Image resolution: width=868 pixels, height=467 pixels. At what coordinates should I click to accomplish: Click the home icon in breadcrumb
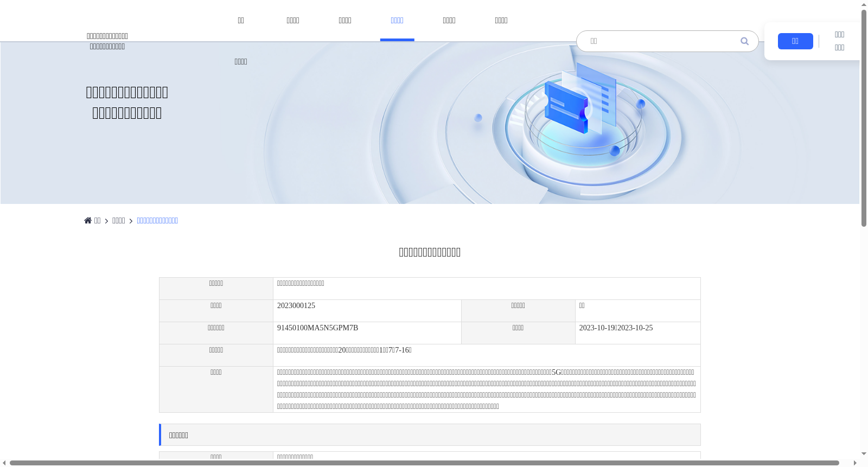point(88,220)
